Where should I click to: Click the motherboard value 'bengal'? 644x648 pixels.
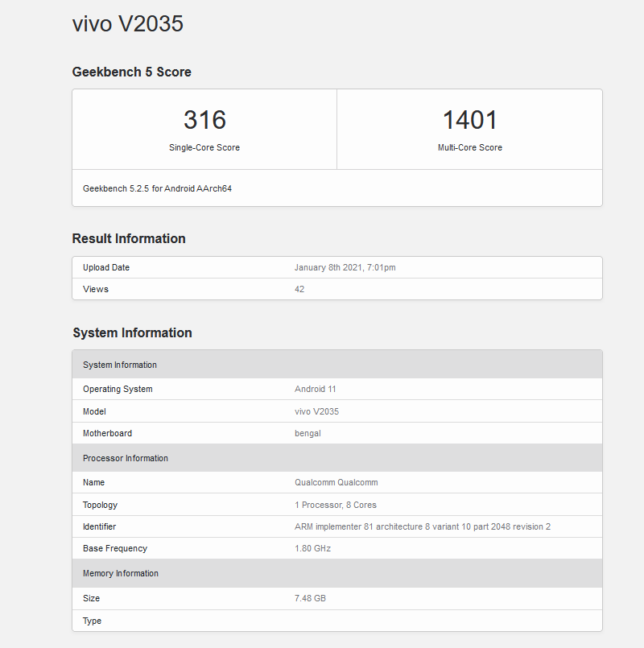pos(308,433)
